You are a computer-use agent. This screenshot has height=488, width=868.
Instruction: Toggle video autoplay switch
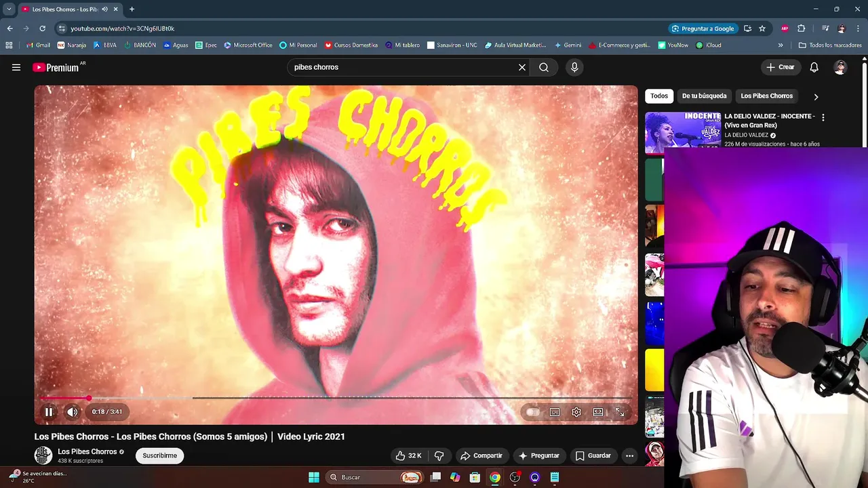[x=533, y=412]
